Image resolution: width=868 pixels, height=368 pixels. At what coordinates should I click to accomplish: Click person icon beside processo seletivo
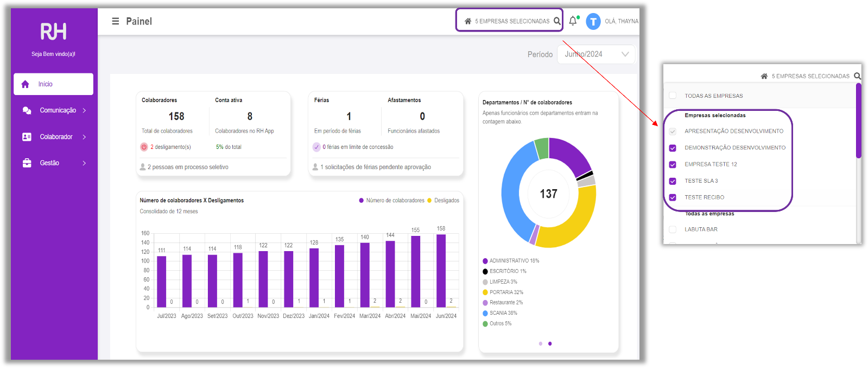click(x=143, y=167)
